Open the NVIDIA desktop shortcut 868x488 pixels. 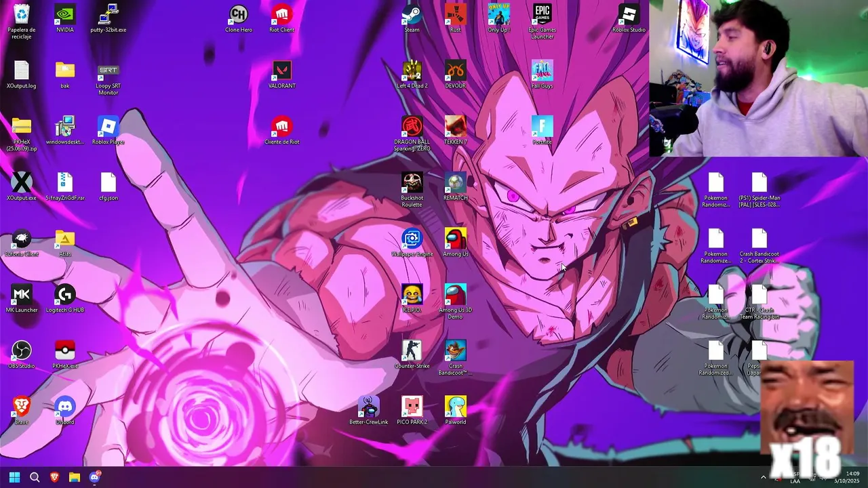(65, 18)
